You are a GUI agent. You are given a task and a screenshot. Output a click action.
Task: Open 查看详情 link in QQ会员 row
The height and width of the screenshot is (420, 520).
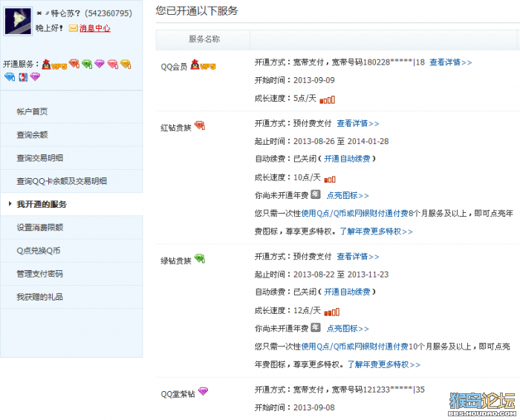450,62
